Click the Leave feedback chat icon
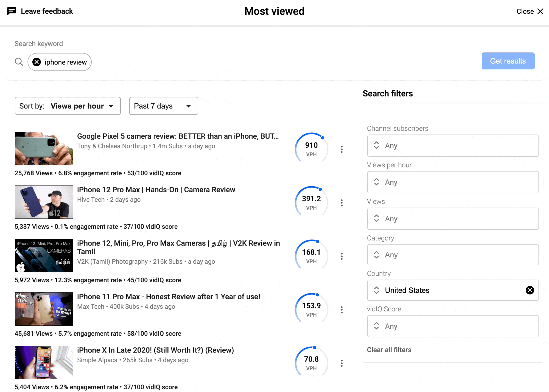The width and height of the screenshot is (549, 392). click(12, 11)
